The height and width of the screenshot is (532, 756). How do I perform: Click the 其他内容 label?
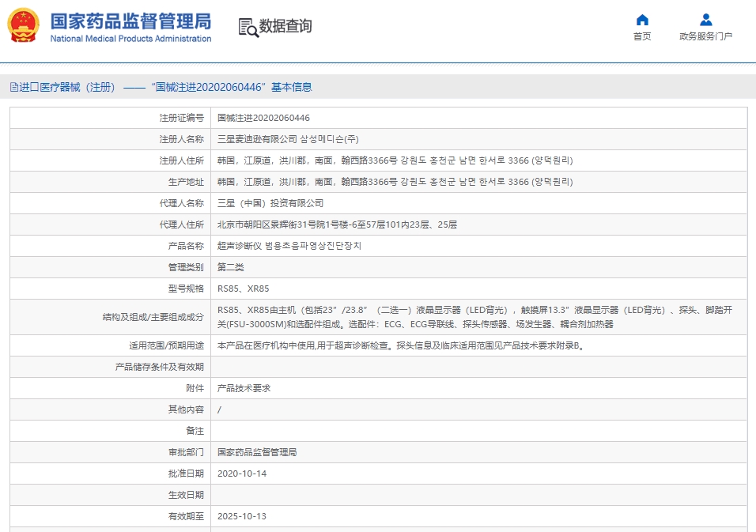pos(186,409)
